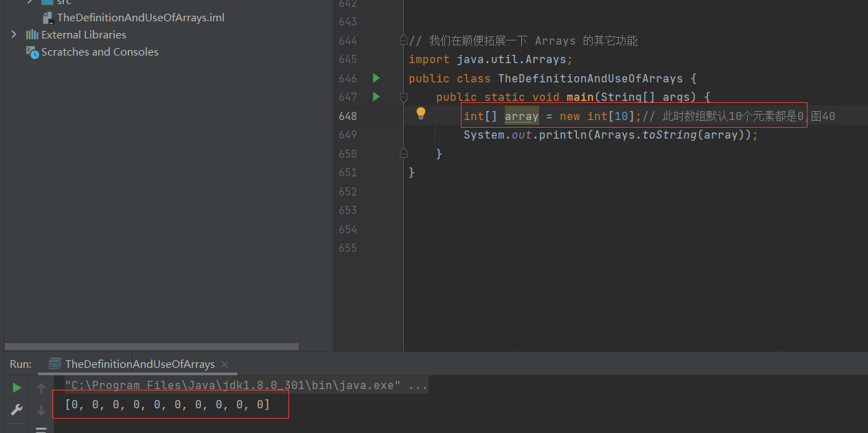The height and width of the screenshot is (433, 868).
Task: Click "main" in the method signature
Action: [x=580, y=97]
